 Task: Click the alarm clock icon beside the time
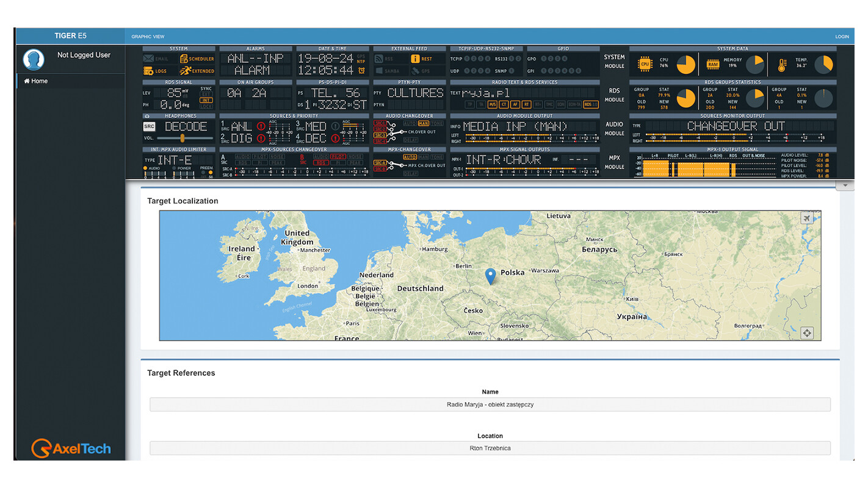point(361,71)
